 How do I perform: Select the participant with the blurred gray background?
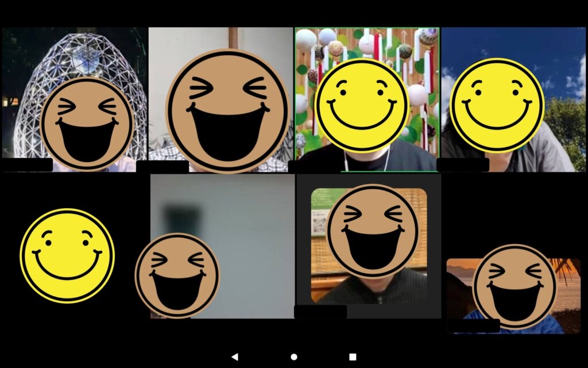click(x=222, y=246)
